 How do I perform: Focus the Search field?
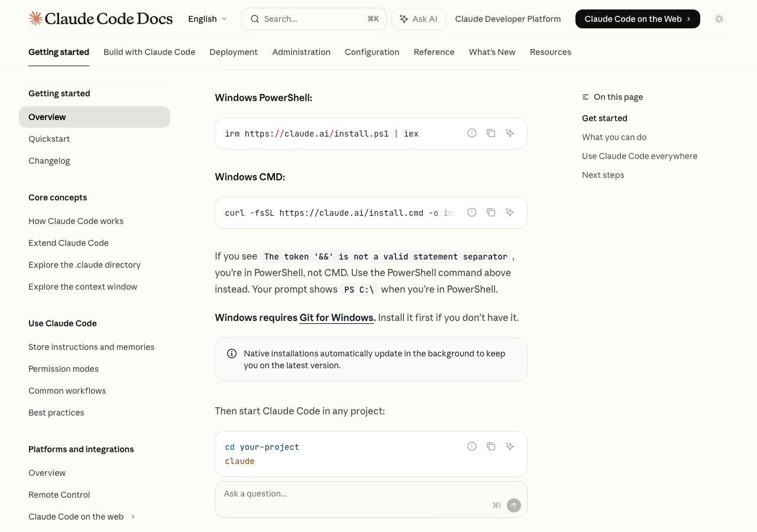(x=313, y=19)
